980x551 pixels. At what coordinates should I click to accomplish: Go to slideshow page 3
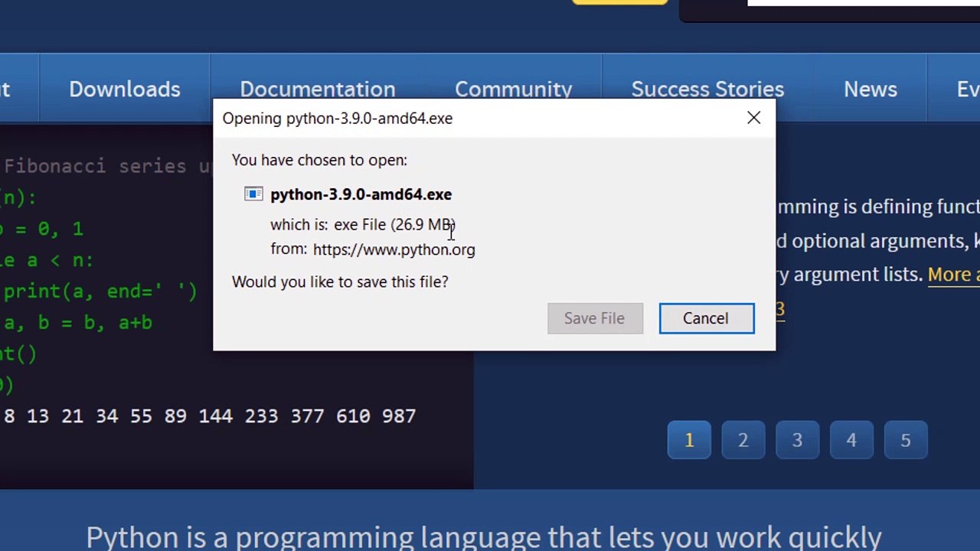coord(797,440)
